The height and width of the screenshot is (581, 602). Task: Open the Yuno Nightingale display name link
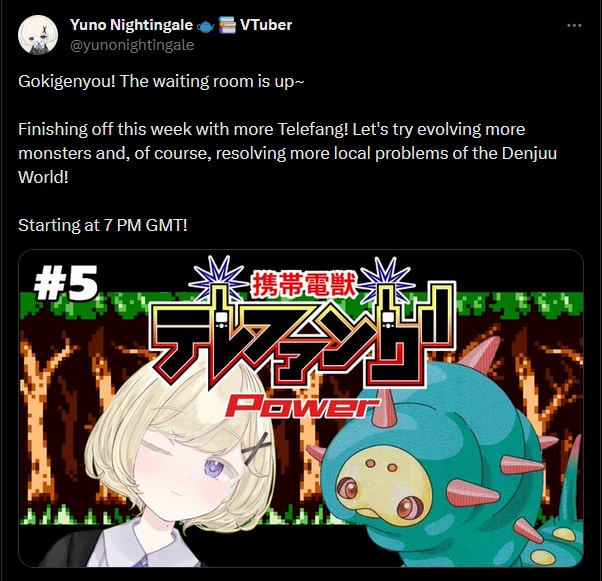point(131,25)
